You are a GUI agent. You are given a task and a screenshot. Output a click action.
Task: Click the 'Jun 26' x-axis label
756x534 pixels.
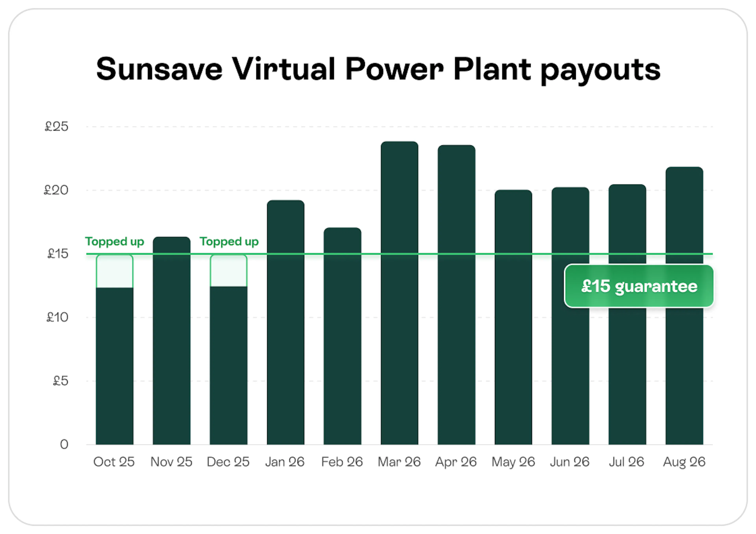point(570,462)
